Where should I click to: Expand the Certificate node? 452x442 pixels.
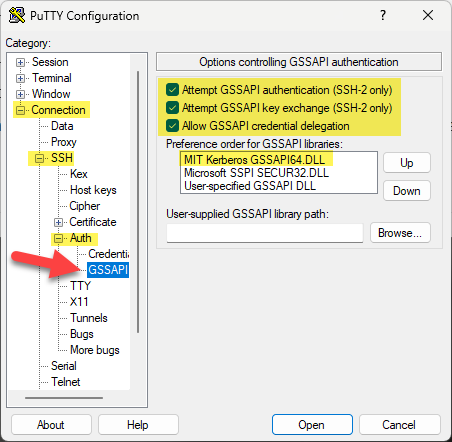point(58,222)
